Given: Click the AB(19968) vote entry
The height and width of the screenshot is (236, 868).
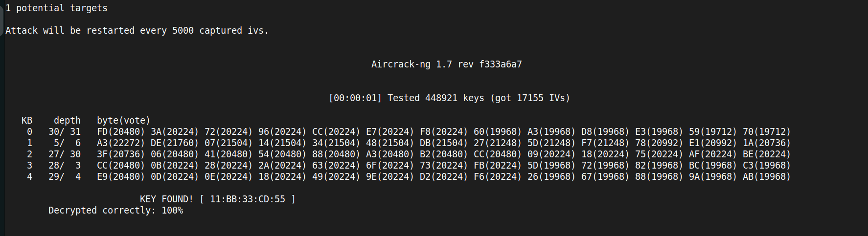Looking at the screenshot, I should click(767, 177).
